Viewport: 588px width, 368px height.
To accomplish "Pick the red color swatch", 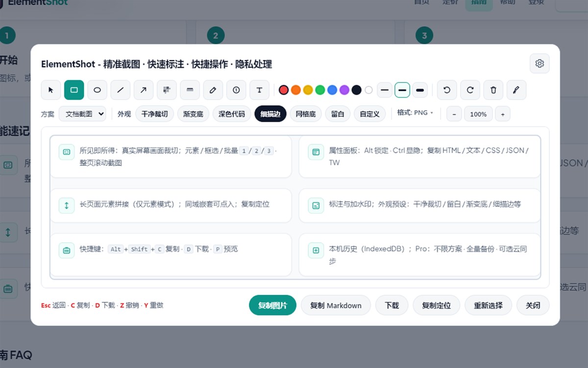I will pyautogui.click(x=284, y=90).
